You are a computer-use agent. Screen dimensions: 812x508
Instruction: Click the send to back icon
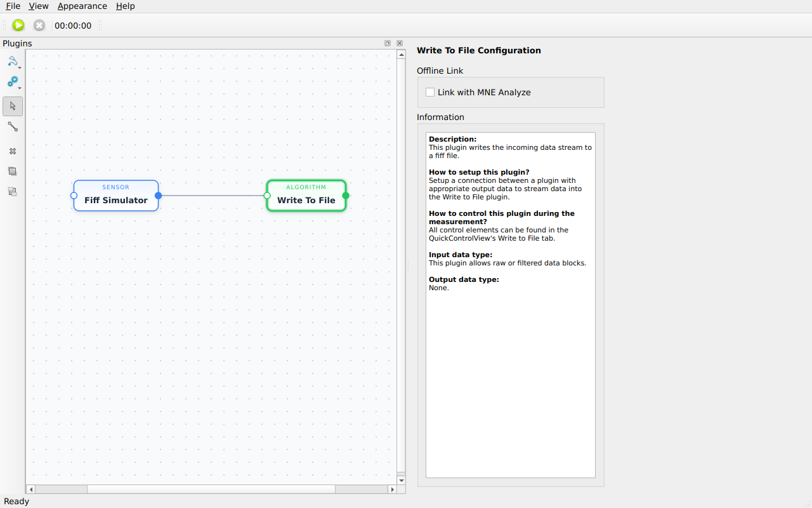(13, 192)
